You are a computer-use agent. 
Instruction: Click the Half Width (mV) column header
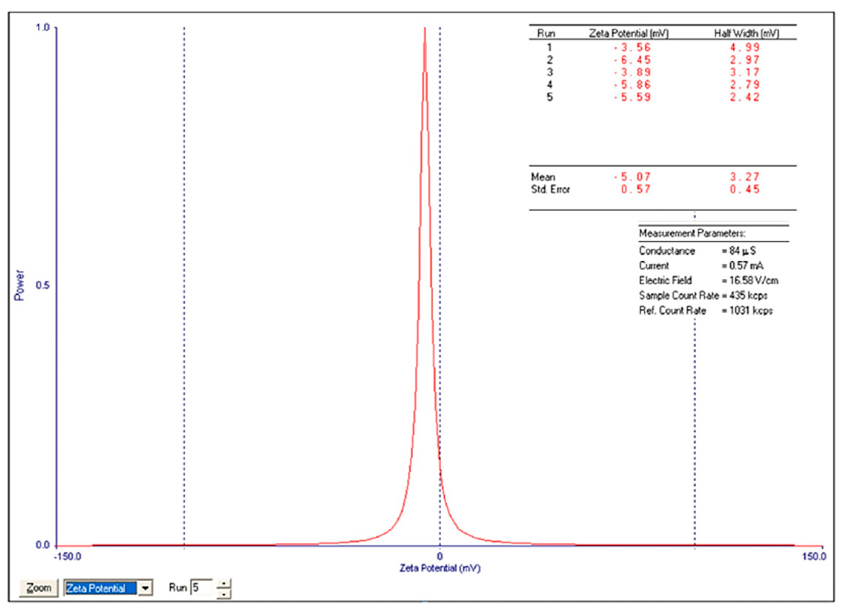[746, 34]
